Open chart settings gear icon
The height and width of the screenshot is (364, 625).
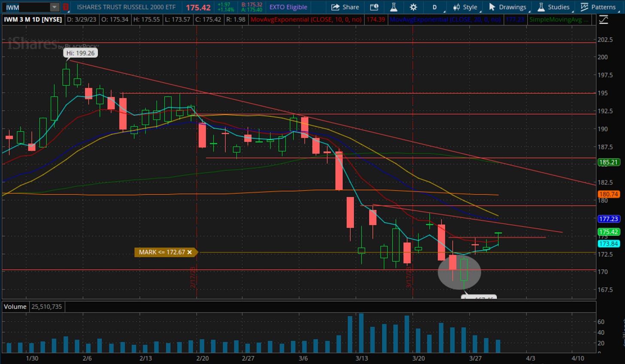point(413,7)
